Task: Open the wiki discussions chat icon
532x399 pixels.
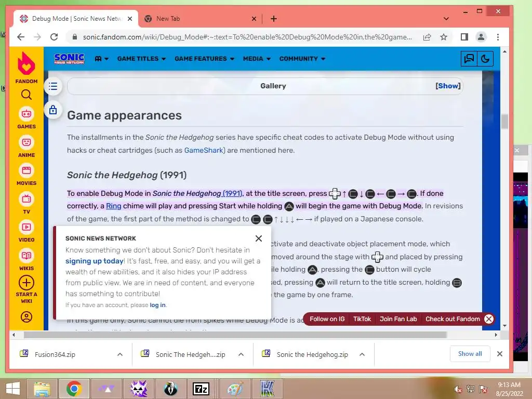Action: coord(469,59)
